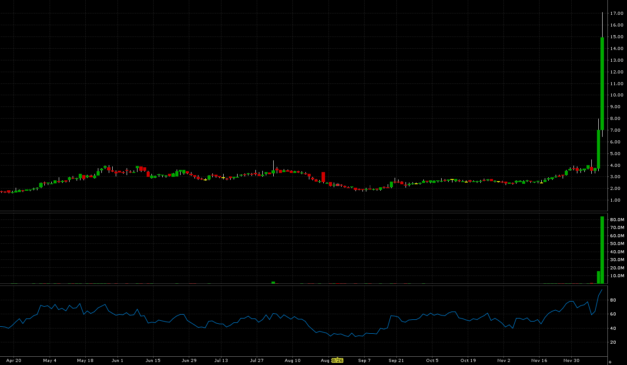
Task: Click the large red candle in late August
Action: [x=323, y=177]
